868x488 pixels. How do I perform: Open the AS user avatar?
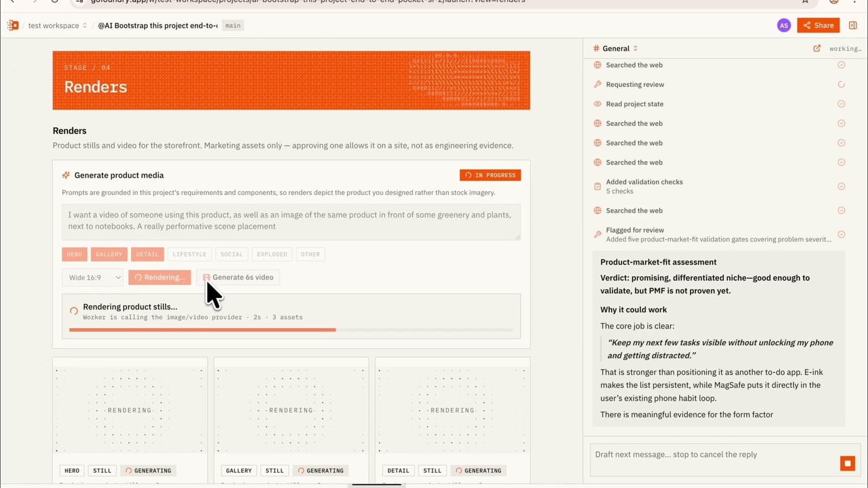coord(784,25)
